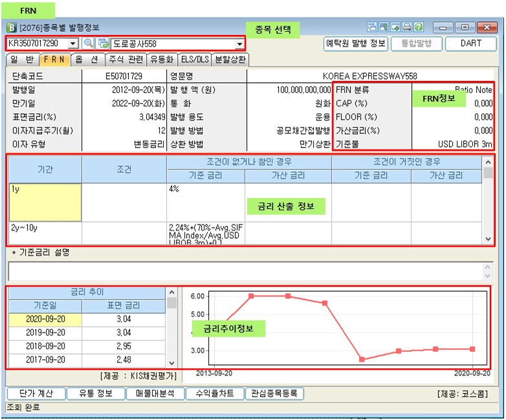Click the 예탁원 발행 정보 button
Screen dimensions: 506x420
point(356,43)
